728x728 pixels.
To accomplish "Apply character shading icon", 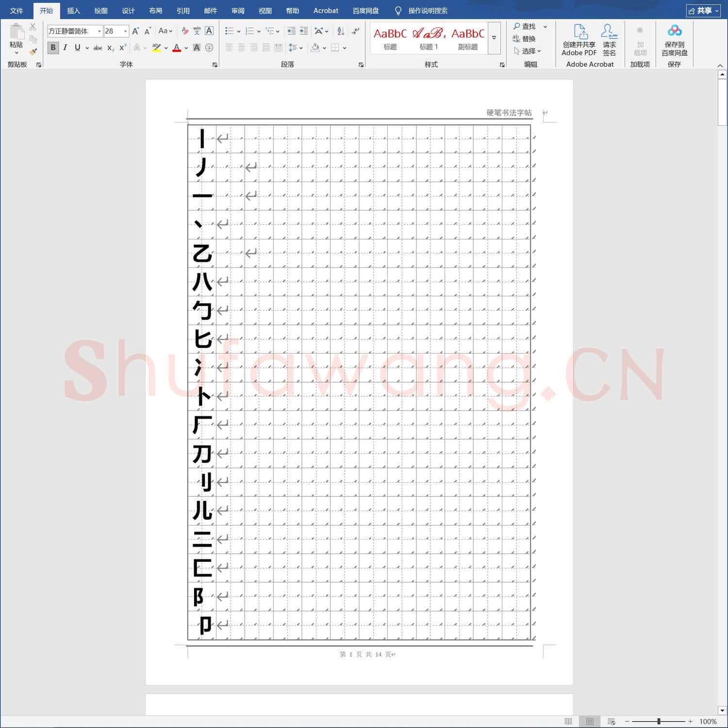I will [x=197, y=48].
